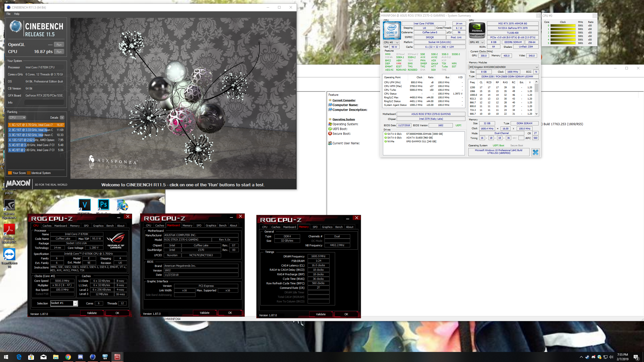Select the ADATA SU650 drive row in HWiNFO

[424, 138]
